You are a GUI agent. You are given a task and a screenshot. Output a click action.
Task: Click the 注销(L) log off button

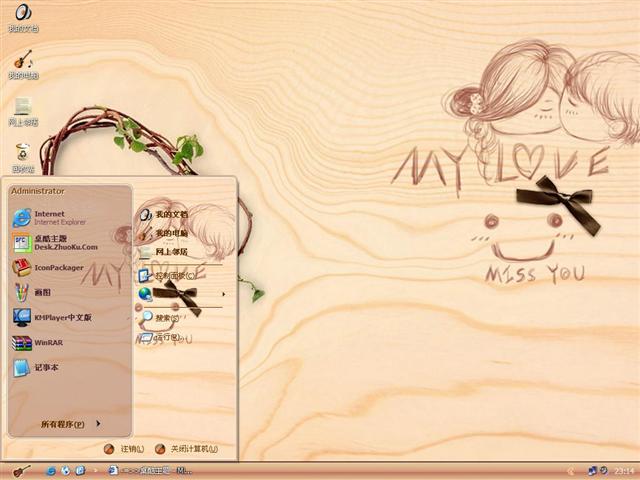[x=124, y=449]
